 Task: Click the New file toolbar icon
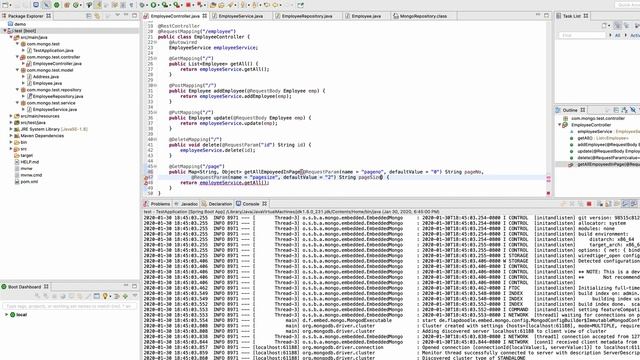click(5, 5)
